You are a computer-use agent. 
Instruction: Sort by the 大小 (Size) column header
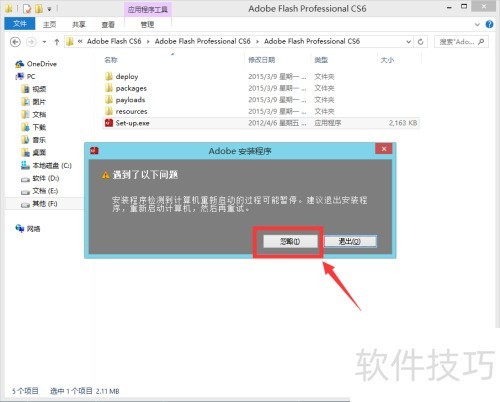[387, 60]
